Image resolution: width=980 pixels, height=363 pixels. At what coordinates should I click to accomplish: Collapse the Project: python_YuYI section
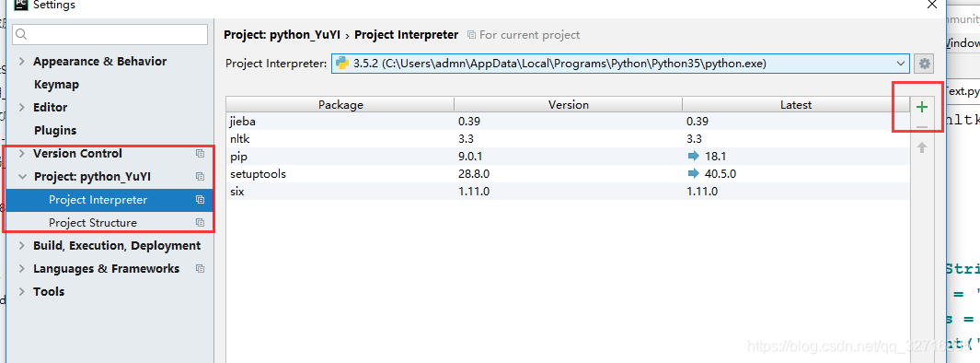[22, 177]
